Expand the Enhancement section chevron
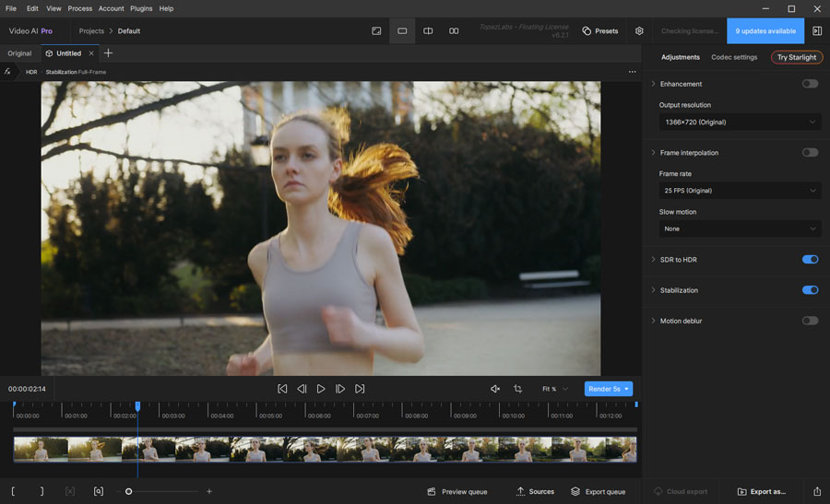The width and height of the screenshot is (830, 504). 653,84
